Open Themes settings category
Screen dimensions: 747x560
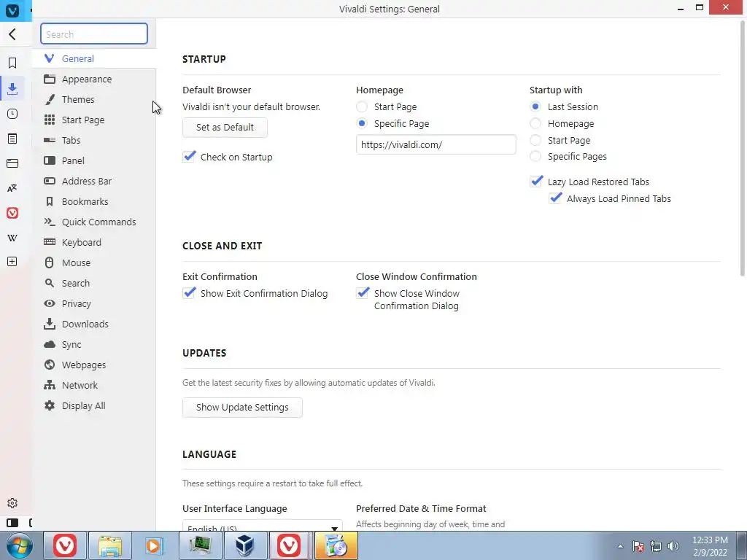94,99
